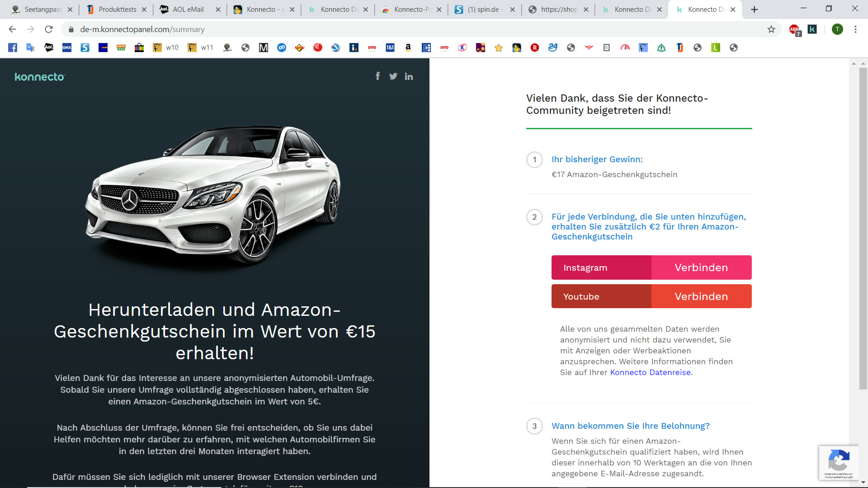
Task: Click the 'Wann bekommen Sie Ihre Belohnung?' heading
Action: 630,426
